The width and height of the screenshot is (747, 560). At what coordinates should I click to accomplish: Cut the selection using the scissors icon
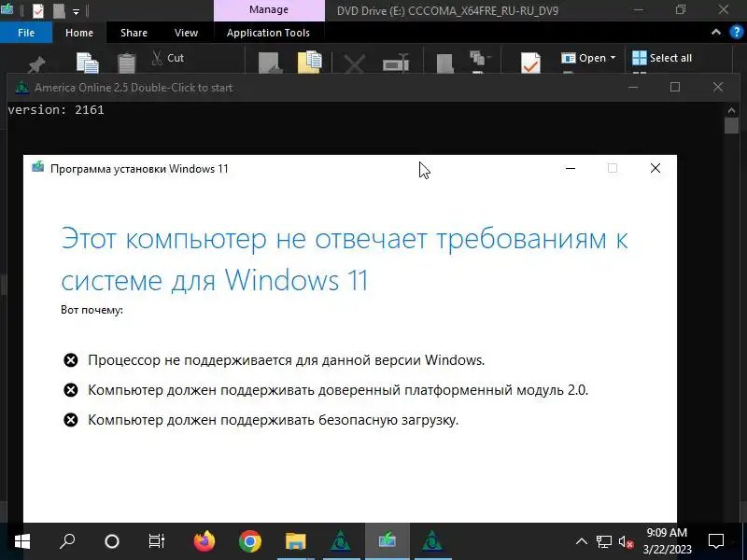point(157,58)
